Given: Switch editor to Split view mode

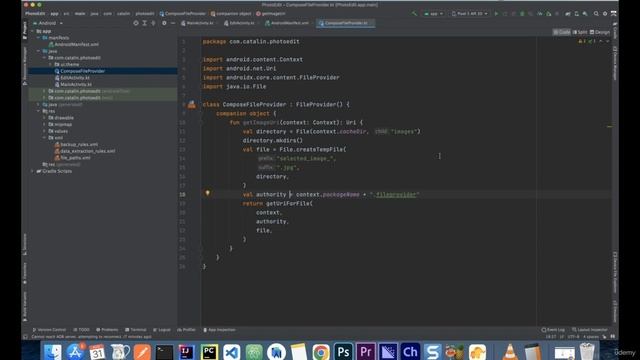Looking at the screenshot, I should tap(580, 32).
